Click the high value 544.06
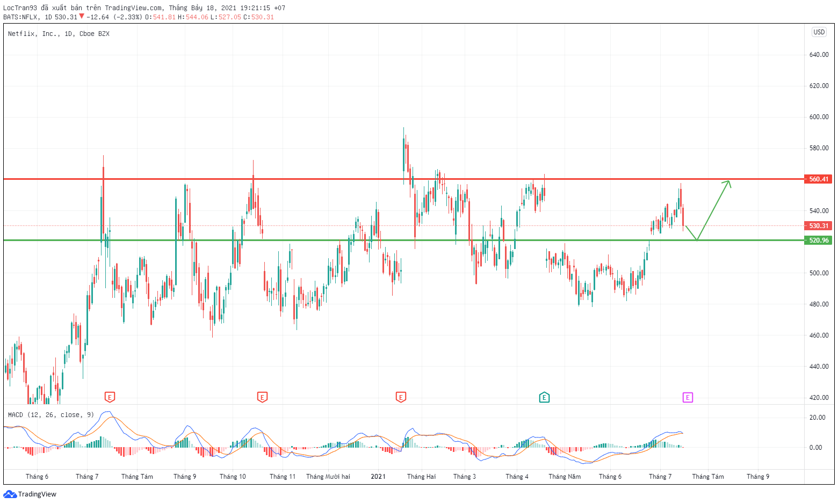The image size is (838, 504). (197, 17)
